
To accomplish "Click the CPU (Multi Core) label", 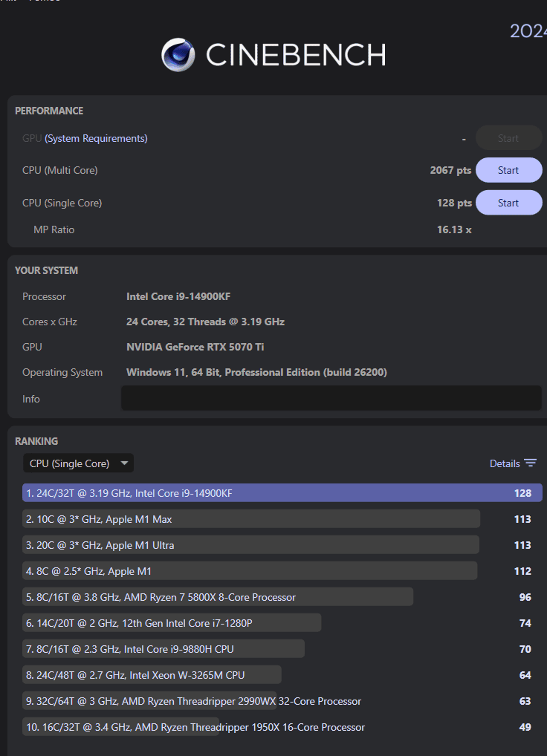I will (x=59, y=170).
